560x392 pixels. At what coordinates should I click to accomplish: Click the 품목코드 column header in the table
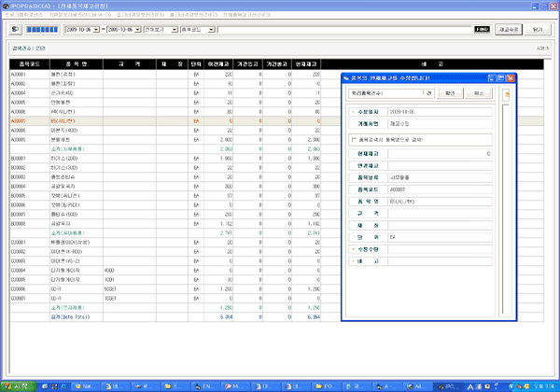click(x=30, y=64)
